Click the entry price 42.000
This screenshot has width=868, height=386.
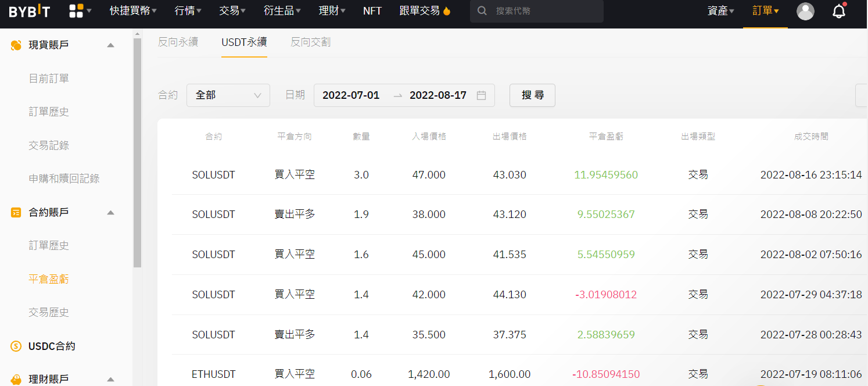[x=429, y=295]
